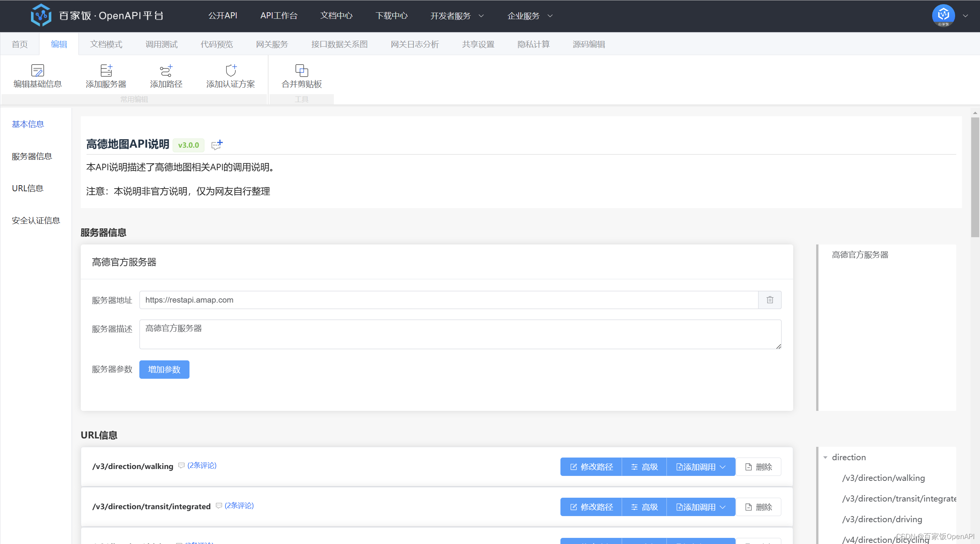Expand the account menu chevron next to avatar

[x=965, y=16]
